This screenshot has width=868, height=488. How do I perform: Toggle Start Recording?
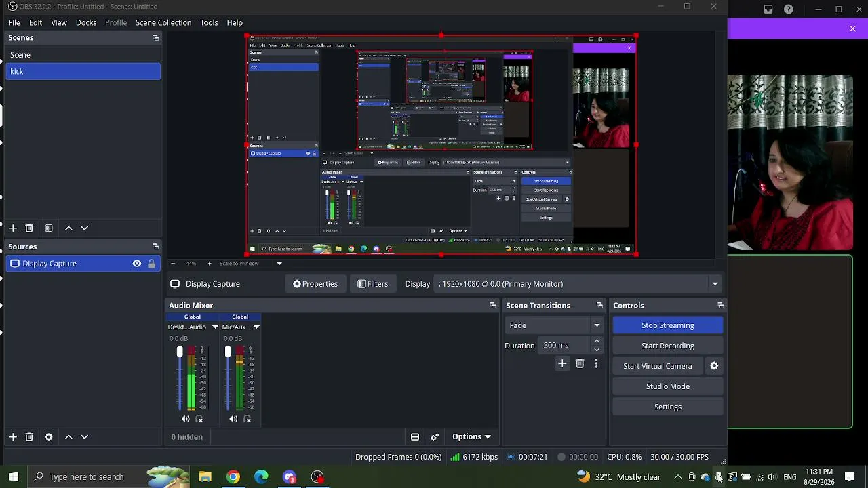coord(668,346)
